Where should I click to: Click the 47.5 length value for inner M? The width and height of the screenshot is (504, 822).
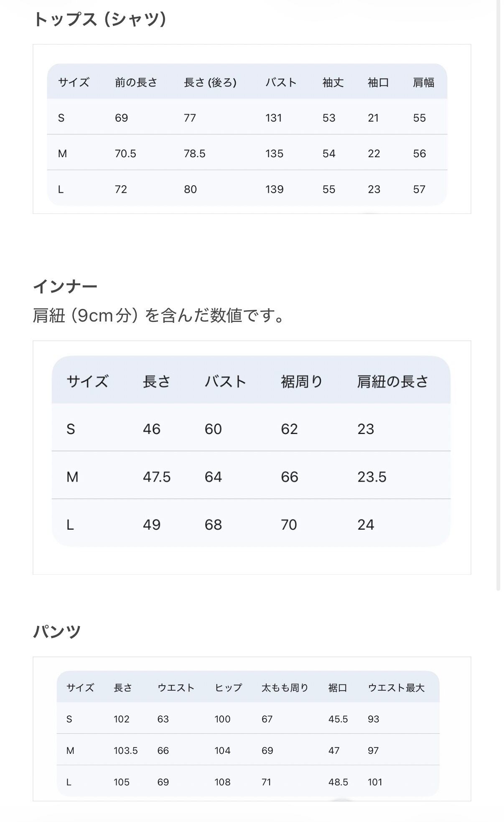156,477
